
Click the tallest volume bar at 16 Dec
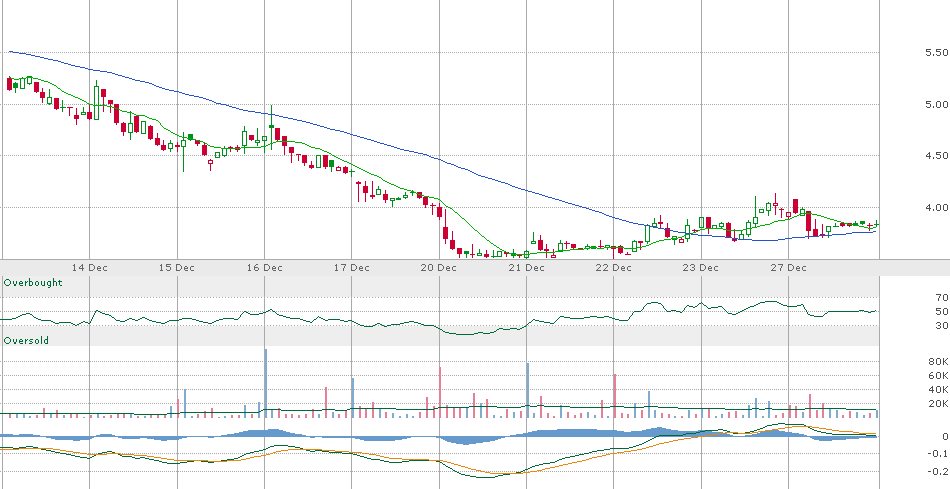(x=265, y=383)
